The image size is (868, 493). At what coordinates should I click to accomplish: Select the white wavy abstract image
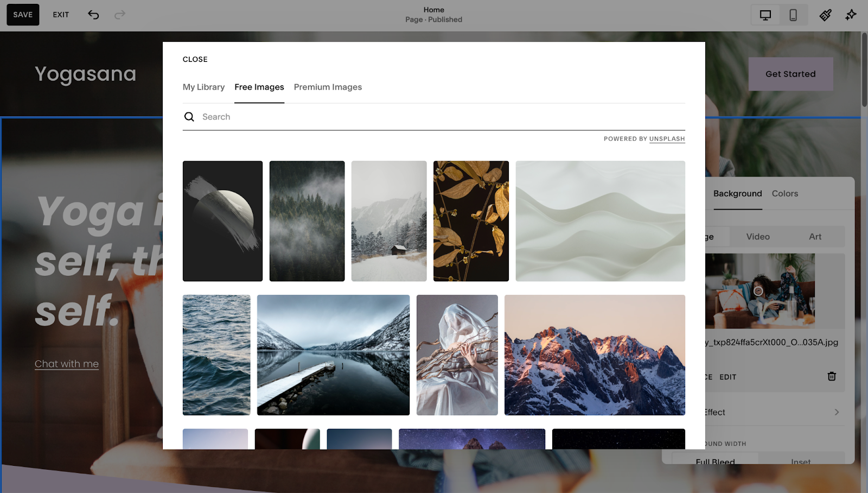pos(601,221)
